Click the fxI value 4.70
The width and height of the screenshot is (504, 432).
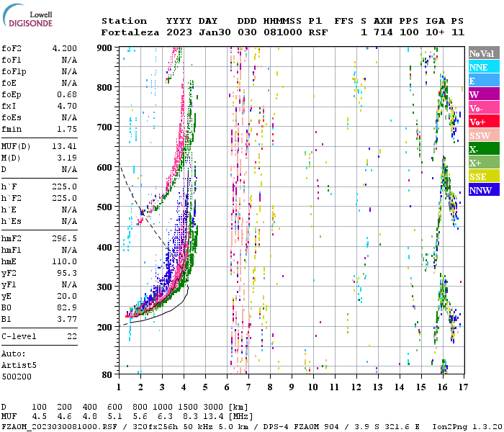coord(67,106)
